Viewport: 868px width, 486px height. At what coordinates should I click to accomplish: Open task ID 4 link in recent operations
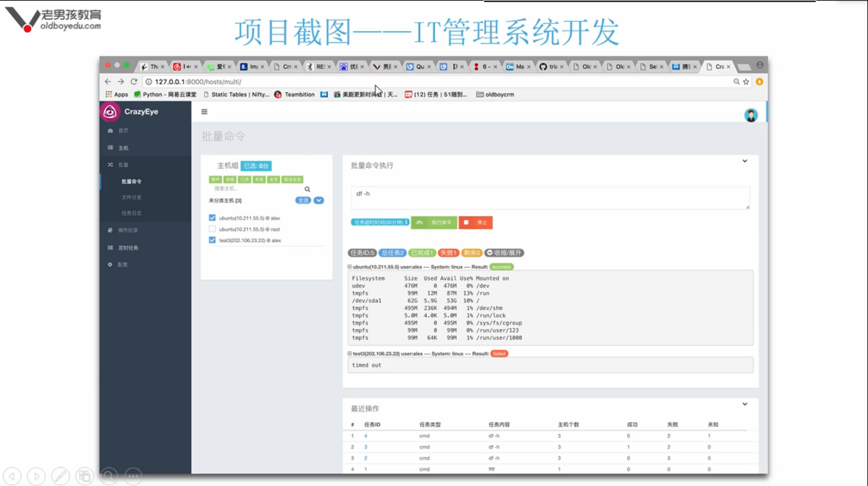366,436
